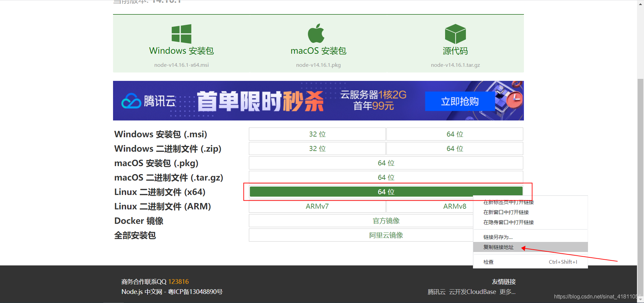The image size is (644, 303).
Task: Click QQ number 123816 link
Action: coord(178,282)
